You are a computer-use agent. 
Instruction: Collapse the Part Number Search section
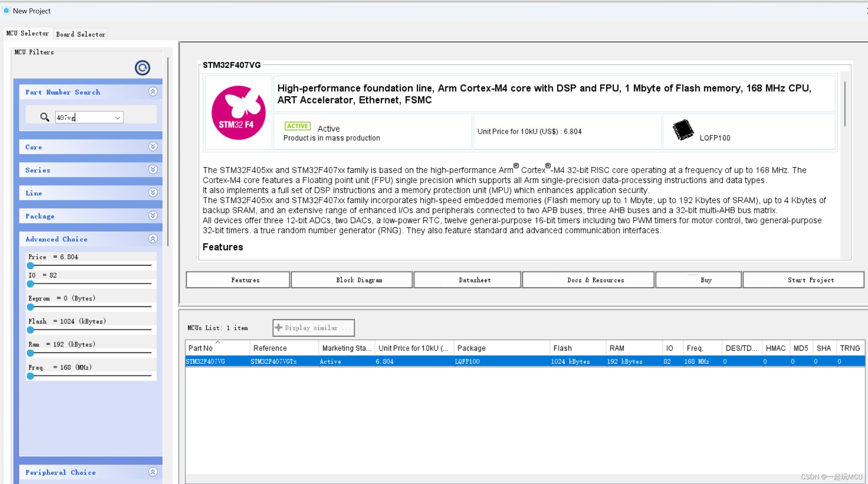(153, 92)
